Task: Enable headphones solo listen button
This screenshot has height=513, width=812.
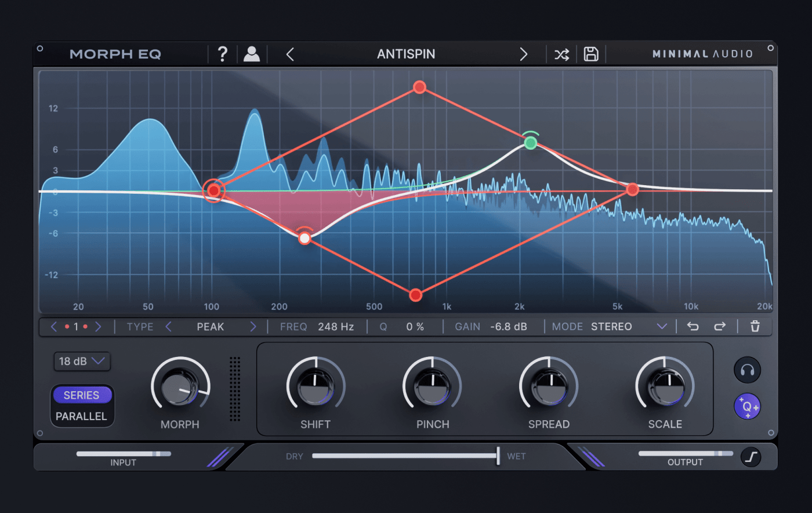Action: pyautogui.click(x=747, y=370)
